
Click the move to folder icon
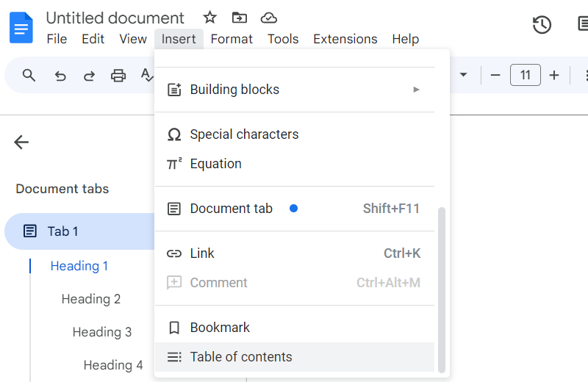tap(239, 18)
